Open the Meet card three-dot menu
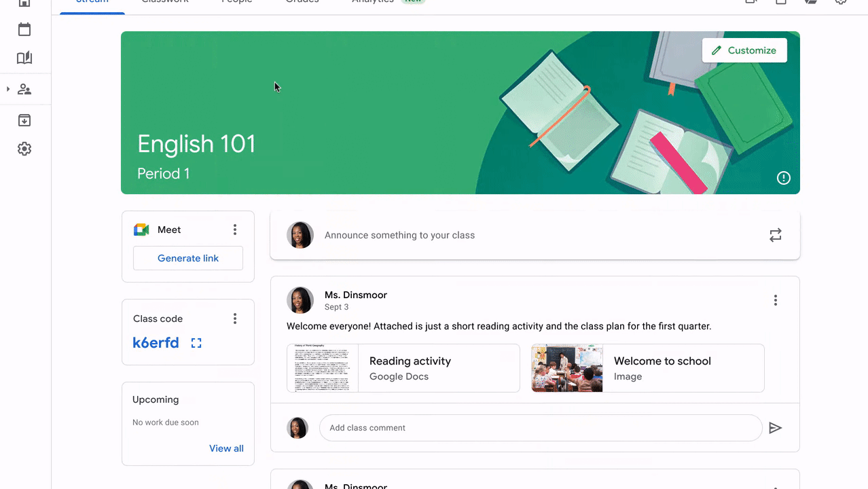This screenshot has width=868, height=489. (235, 230)
